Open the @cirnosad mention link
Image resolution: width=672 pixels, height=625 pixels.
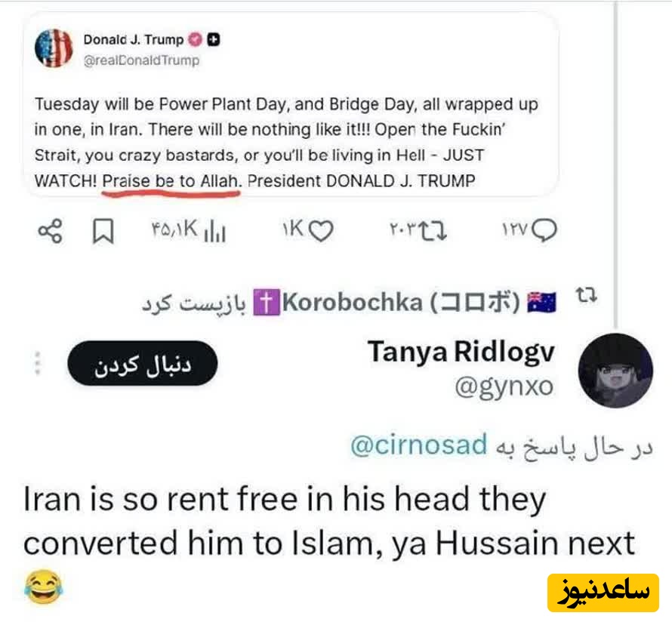pos(419,445)
